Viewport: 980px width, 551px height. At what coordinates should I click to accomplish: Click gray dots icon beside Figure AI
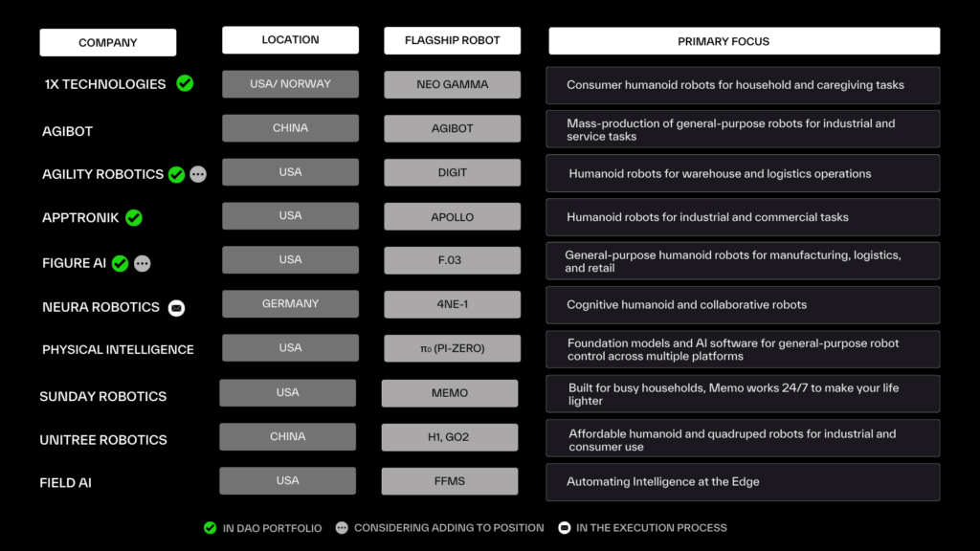142,263
